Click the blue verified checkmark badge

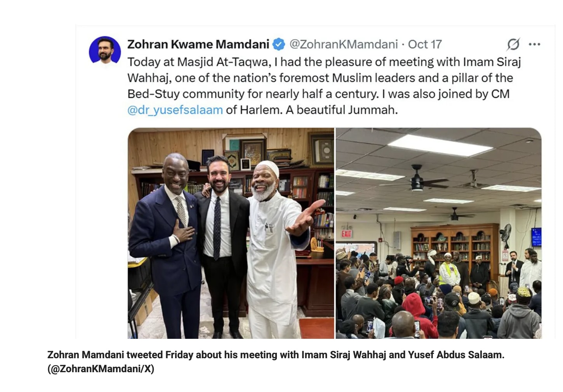coord(278,44)
